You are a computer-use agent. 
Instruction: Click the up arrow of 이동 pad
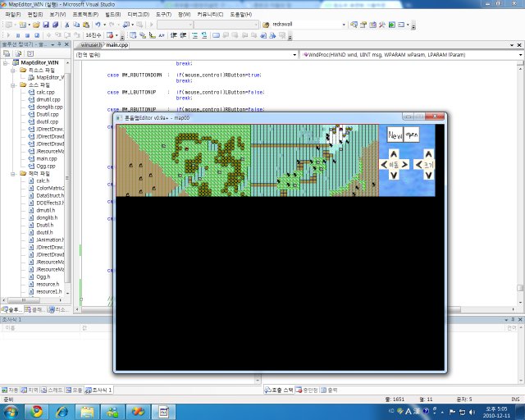click(x=394, y=154)
